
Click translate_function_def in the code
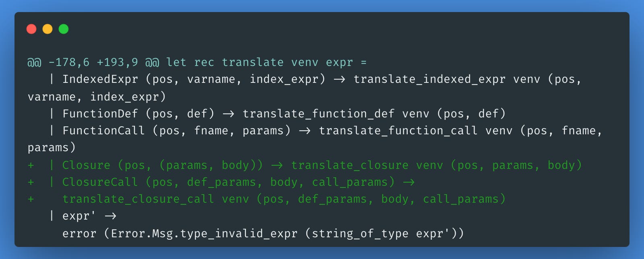[319, 114]
